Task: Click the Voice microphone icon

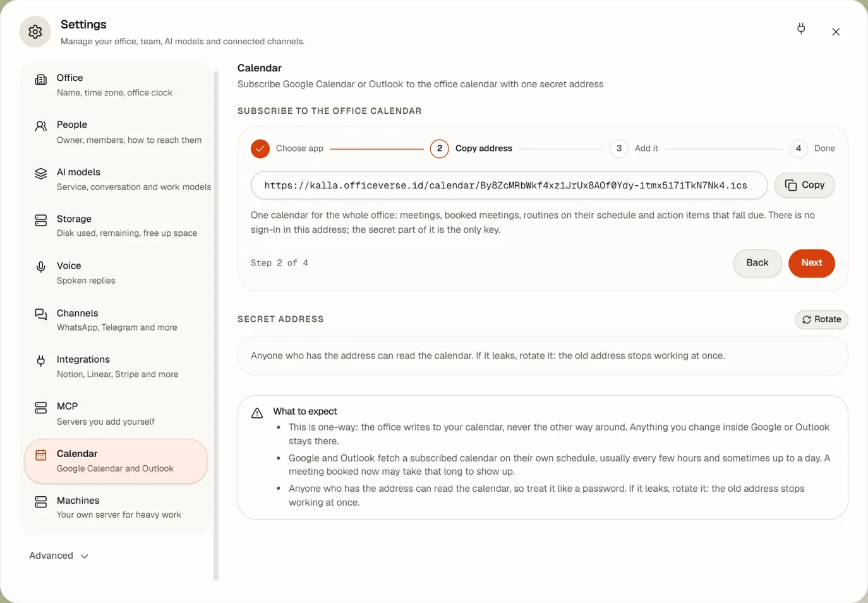Action: point(41,267)
